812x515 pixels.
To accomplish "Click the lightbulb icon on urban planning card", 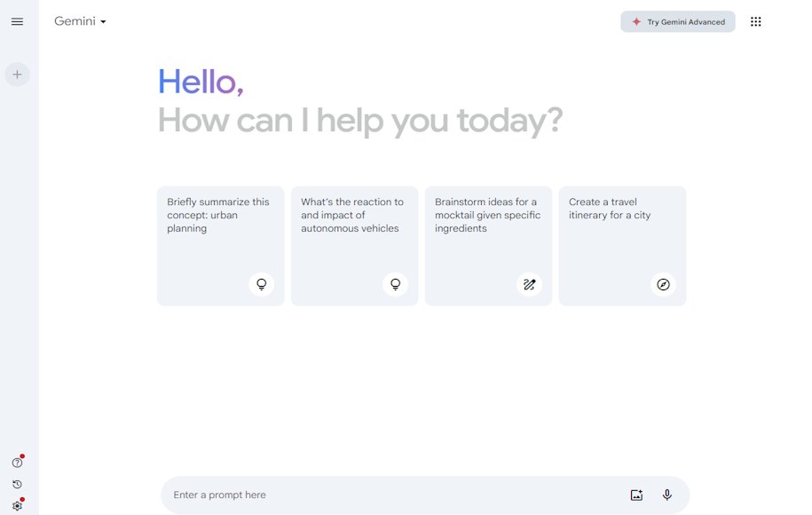I will point(261,284).
